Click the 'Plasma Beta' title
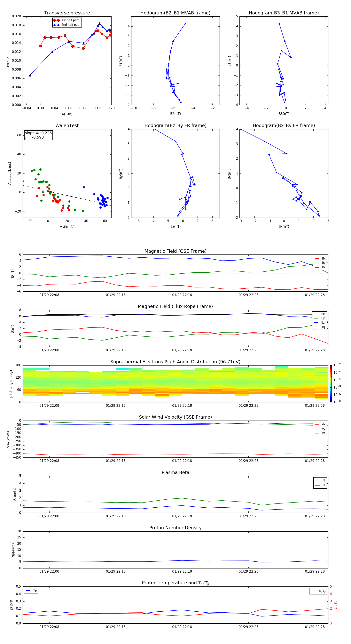Viewport: 351px width, 644px height. tap(175, 472)
